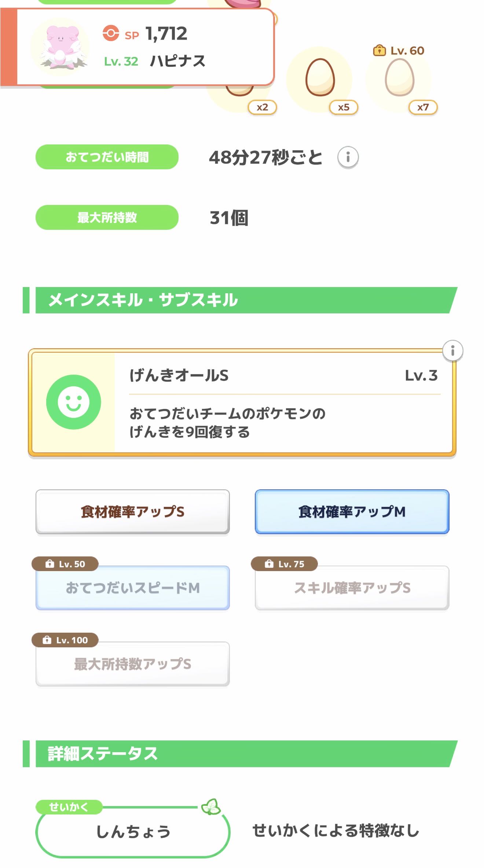
Task: Tap ハピナス Pokémon portrait thumbnail
Action: click(60, 47)
